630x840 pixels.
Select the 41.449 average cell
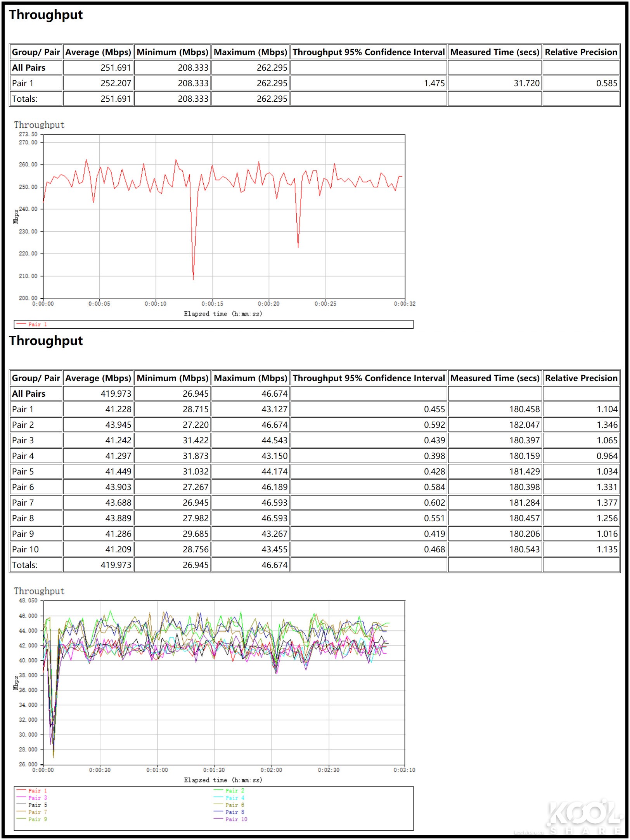(x=98, y=471)
